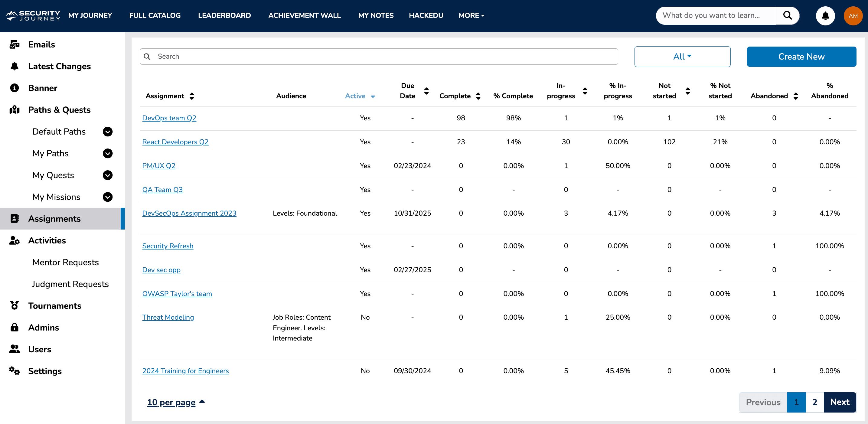Expand the Default Paths chevron
This screenshot has width=868, height=424.
coord(107,132)
